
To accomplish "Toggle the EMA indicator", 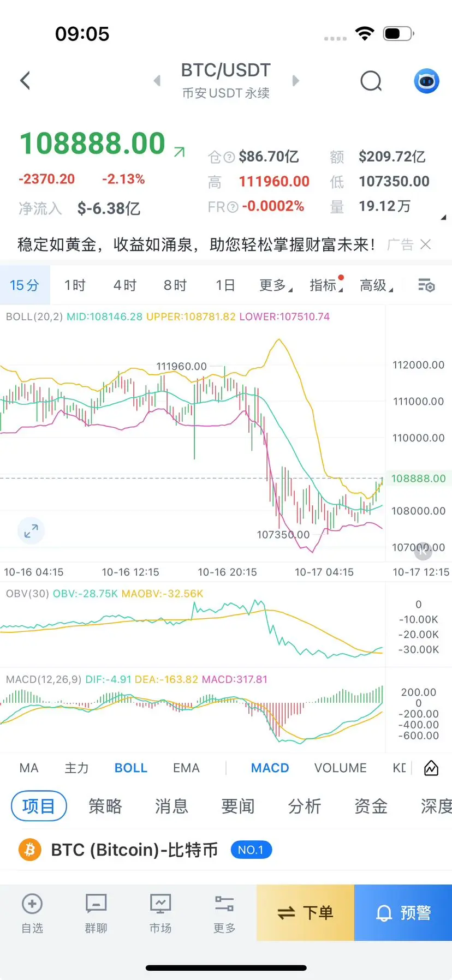I will (186, 768).
